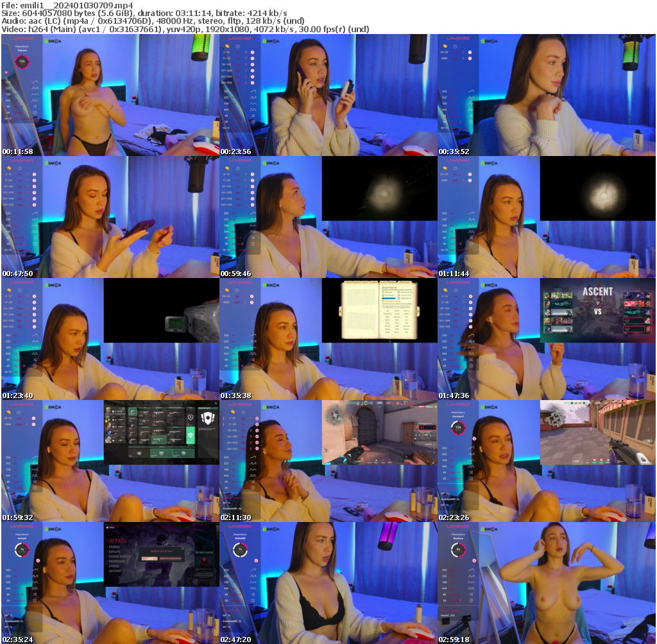Click the frame labeled 01:11:44
Viewport: 657px width, 644px height.
[x=547, y=217]
